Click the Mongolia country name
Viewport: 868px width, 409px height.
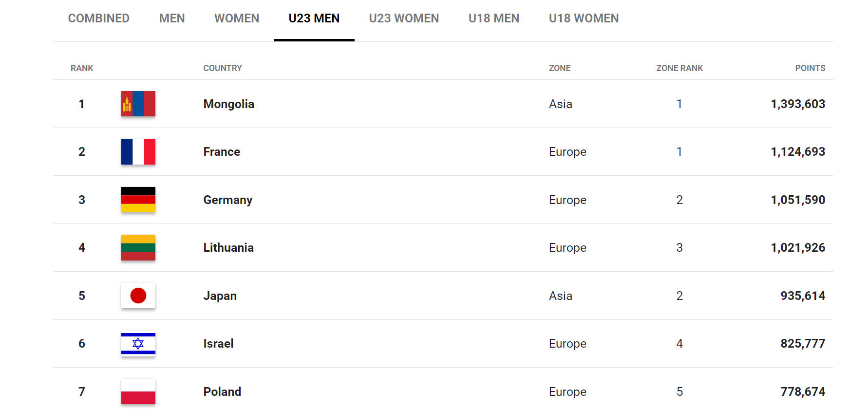point(229,104)
